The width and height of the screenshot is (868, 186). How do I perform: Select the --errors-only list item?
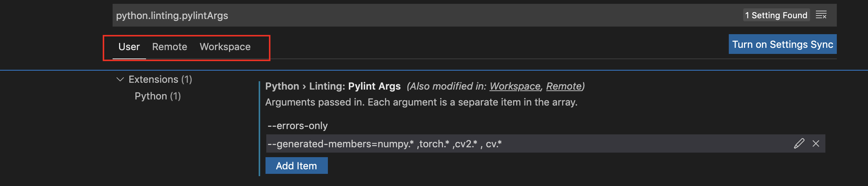click(x=297, y=126)
